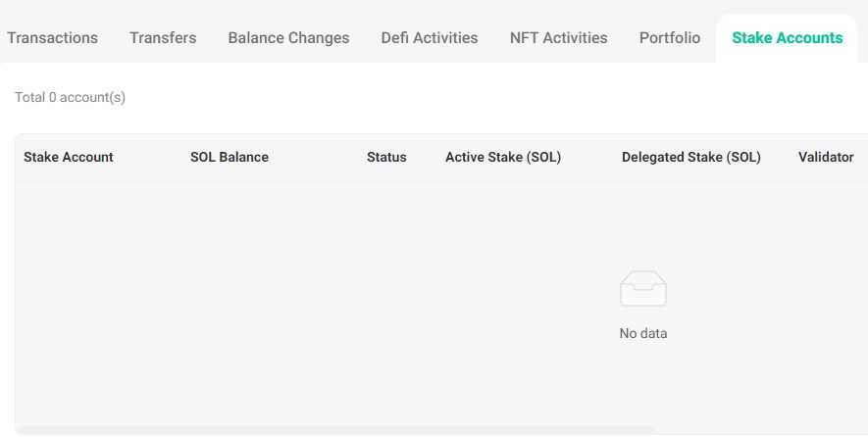Switch to the Transfers tab
The height and width of the screenshot is (437, 868).
point(163,37)
